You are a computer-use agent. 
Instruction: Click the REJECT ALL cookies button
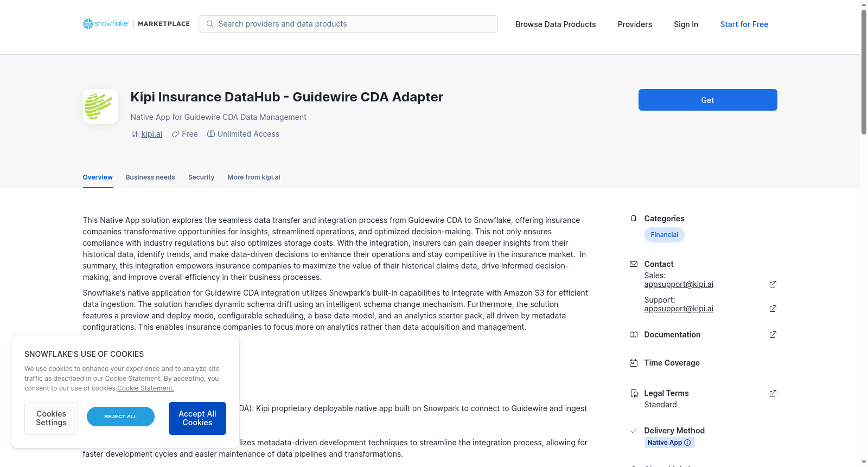pos(120,417)
